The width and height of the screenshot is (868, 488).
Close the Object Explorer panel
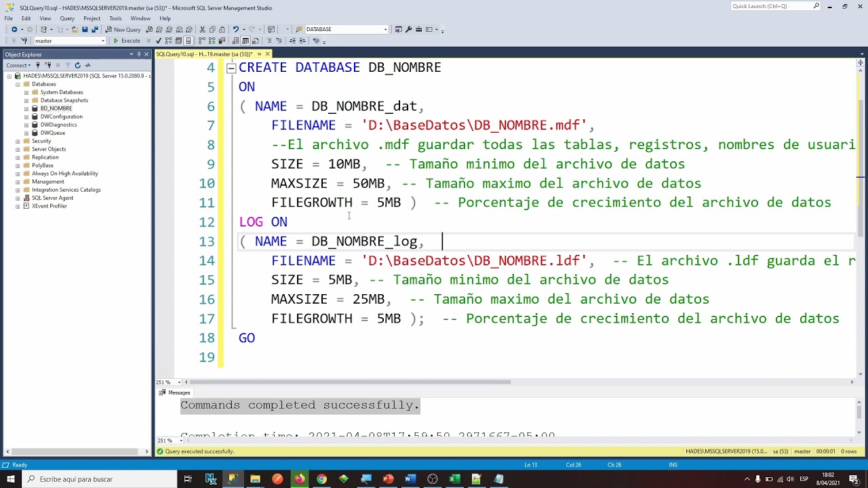pos(146,54)
